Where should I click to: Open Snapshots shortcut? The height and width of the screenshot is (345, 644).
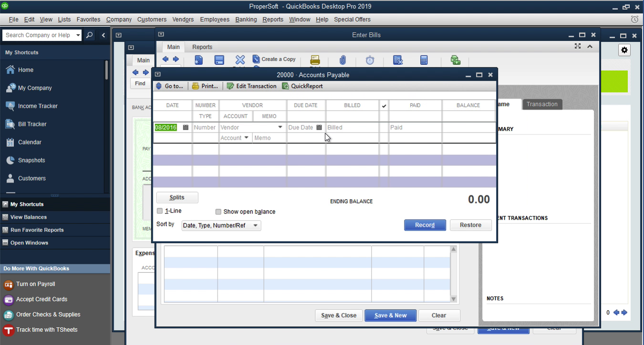(31, 160)
